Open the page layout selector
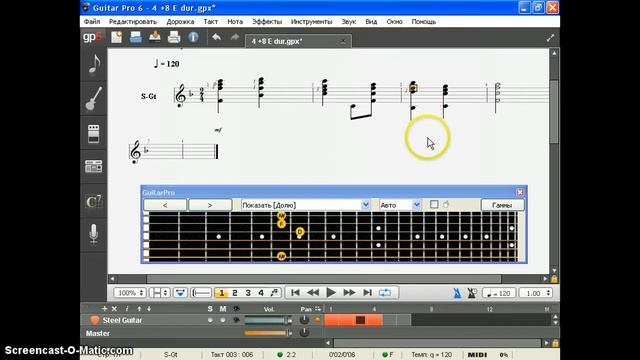This screenshot has width=640, height=360. [159, 293]
